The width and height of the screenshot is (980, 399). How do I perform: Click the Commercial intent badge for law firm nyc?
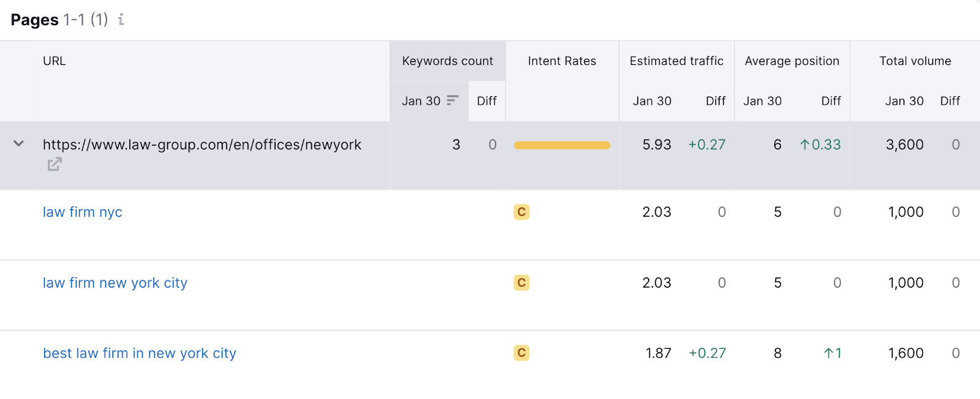(521, 212)
